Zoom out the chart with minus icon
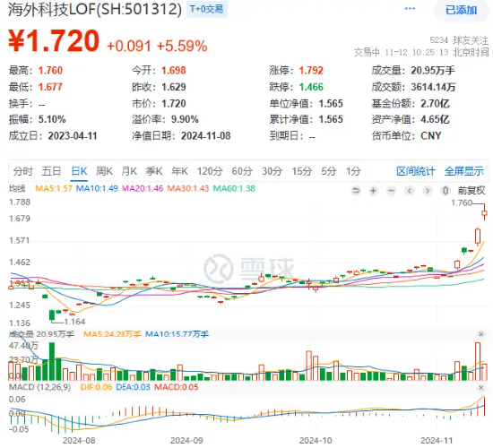This screenshot has height=448, width=493. coord(391,191)
